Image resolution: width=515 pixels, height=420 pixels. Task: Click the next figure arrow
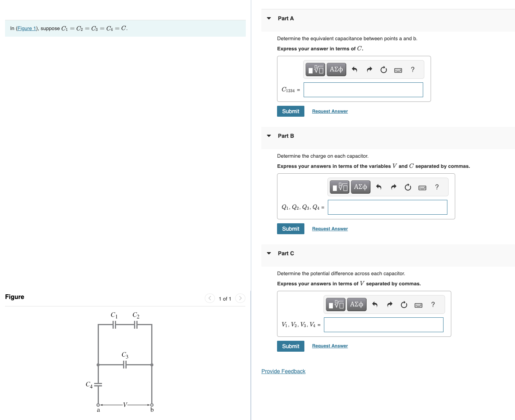tap(240, 298)
